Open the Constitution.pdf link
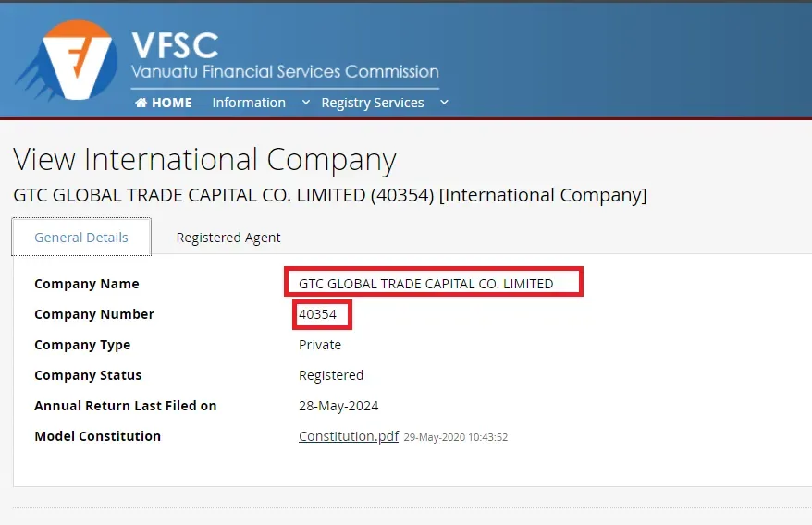812x525 pixels. pyautogui.click(x=349, y=436)
